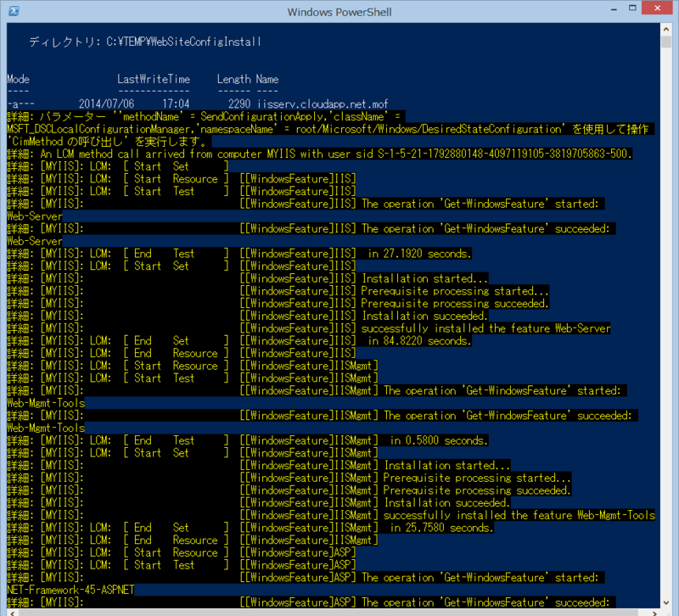Click the 'in 27.1920 seconds.' text

[419, 254]
